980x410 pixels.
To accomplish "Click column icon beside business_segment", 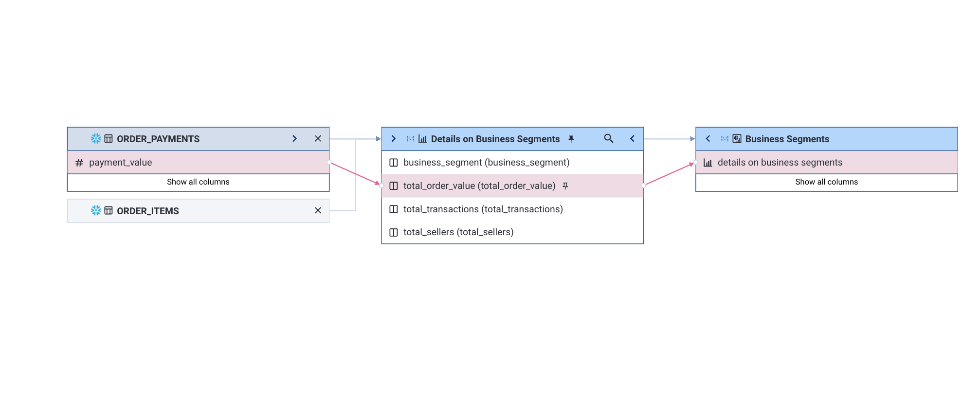I will (x=394, y=163).
